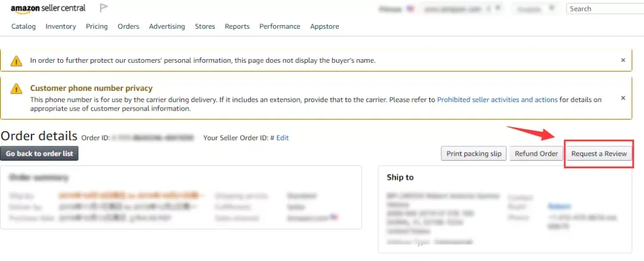Open the Orders menu
Screen dimensions: 644x261
(128, 26)
